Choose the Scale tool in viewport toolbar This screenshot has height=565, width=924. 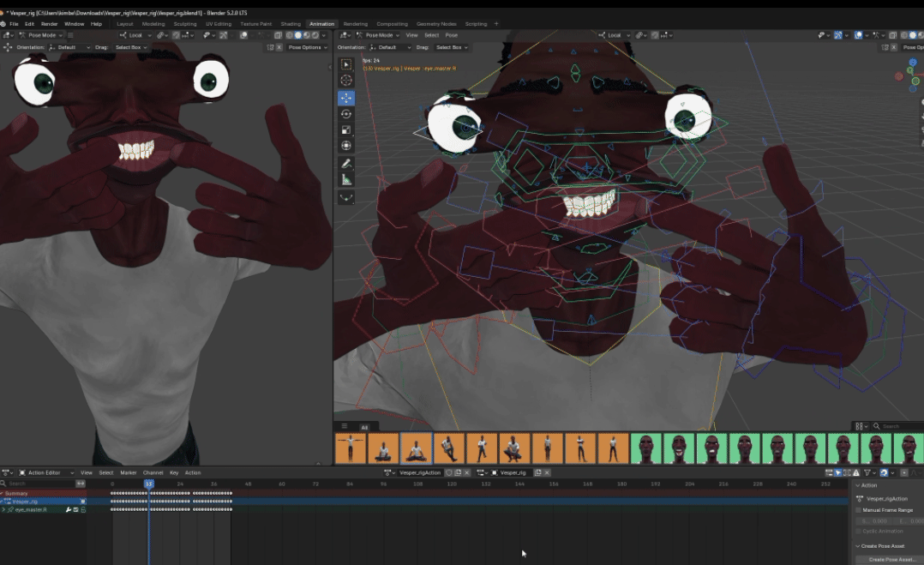pyautogui.click(x=346, y=129)
